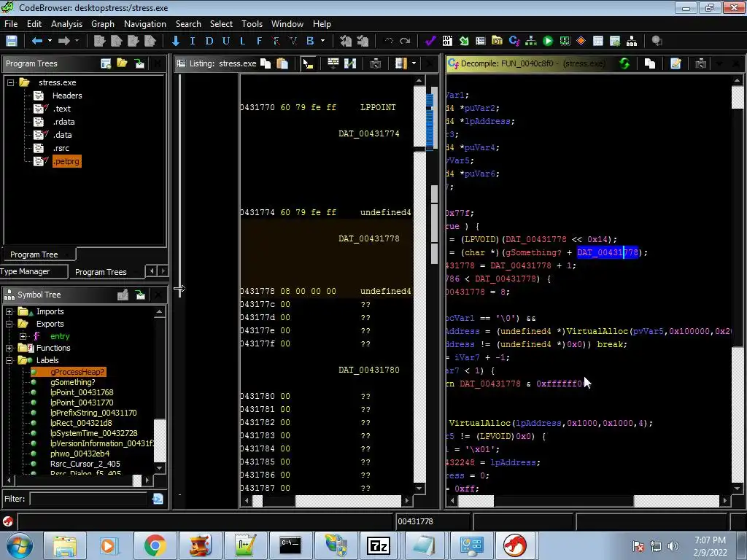
Task: Expand the Functions folder in Symbol Tree
Action: pos(9,348)
